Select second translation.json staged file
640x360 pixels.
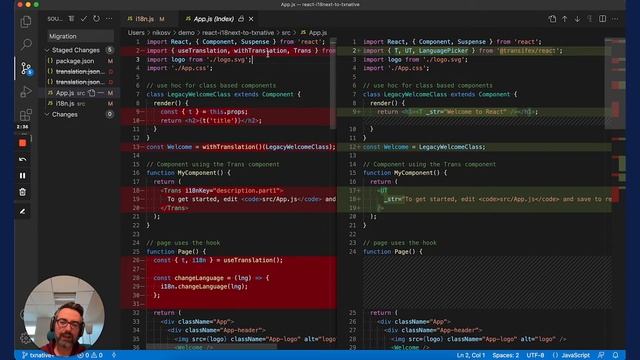coord(80,82)
